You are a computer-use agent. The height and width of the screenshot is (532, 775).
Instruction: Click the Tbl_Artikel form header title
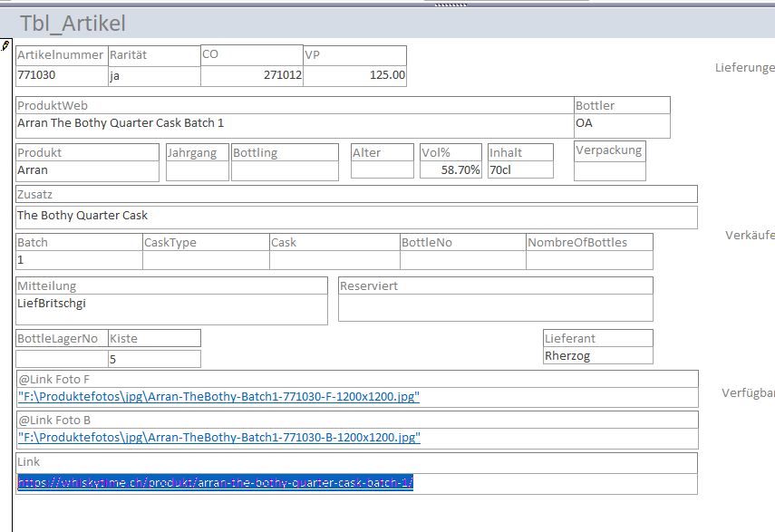(73, 24)
